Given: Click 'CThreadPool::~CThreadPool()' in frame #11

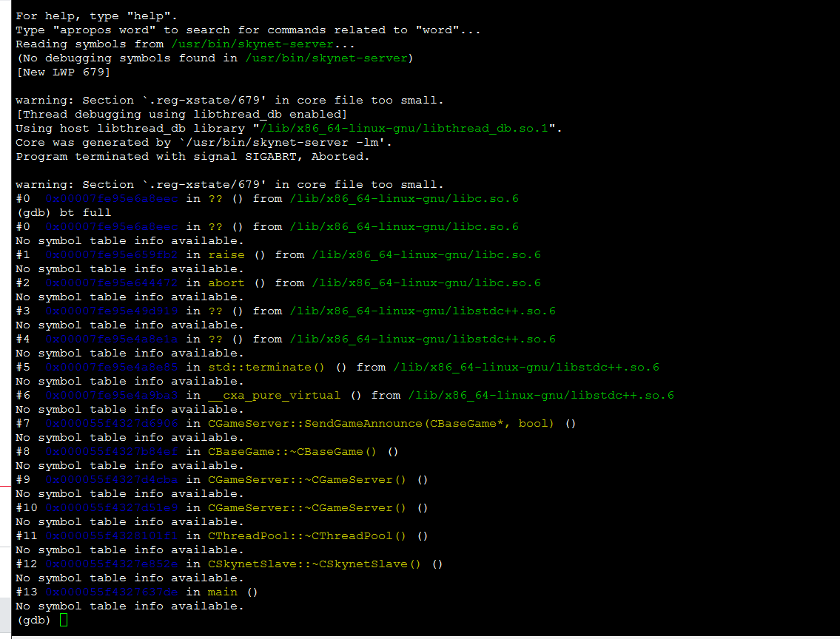Looking at the screenshot, I should tap(307, 535).
